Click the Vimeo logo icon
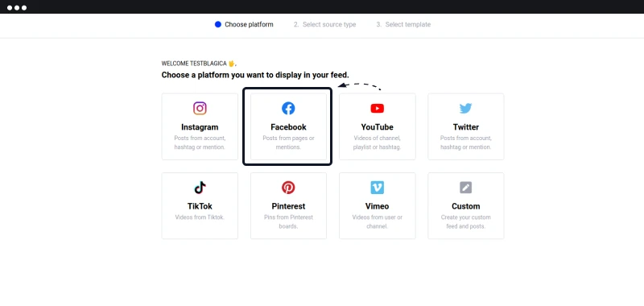This screenshot has height=306, width=644. click(x=377, y=188)
